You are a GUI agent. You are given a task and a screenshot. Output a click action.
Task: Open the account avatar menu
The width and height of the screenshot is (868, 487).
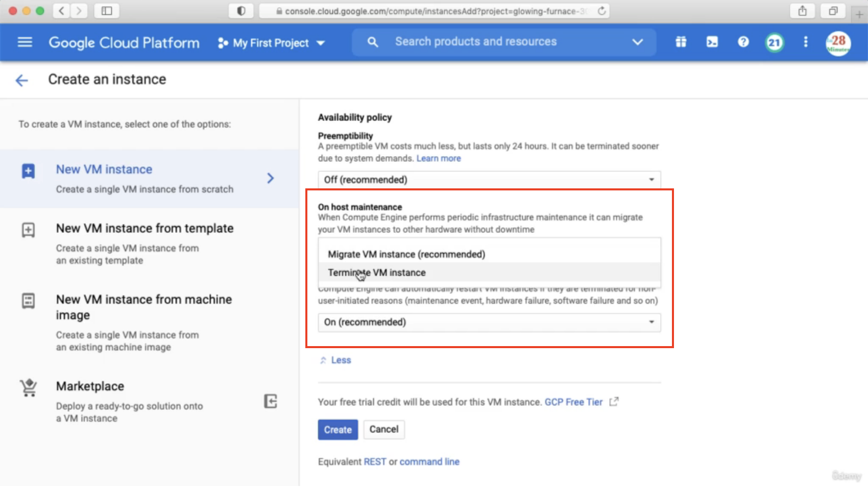(838, 43)
